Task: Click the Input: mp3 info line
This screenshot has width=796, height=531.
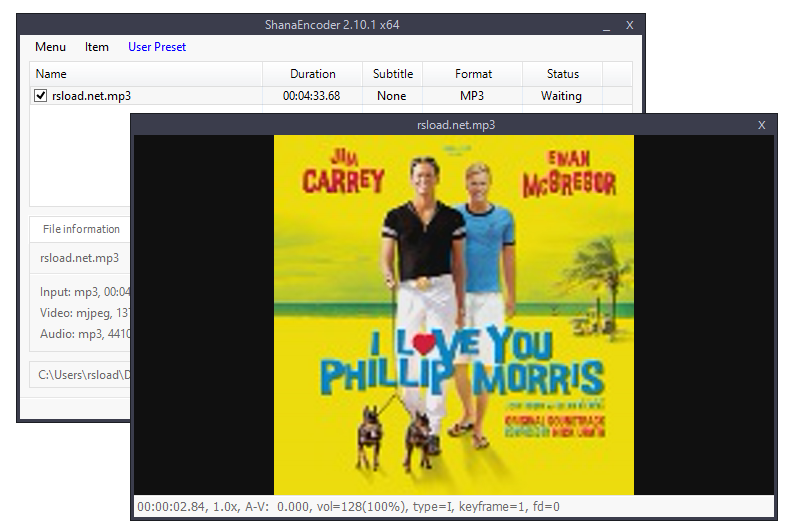Action: (x=85, y=292)
